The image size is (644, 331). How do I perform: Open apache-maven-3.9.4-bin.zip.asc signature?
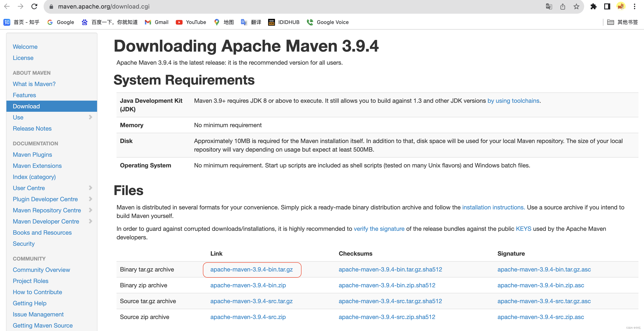pos(541,285)
